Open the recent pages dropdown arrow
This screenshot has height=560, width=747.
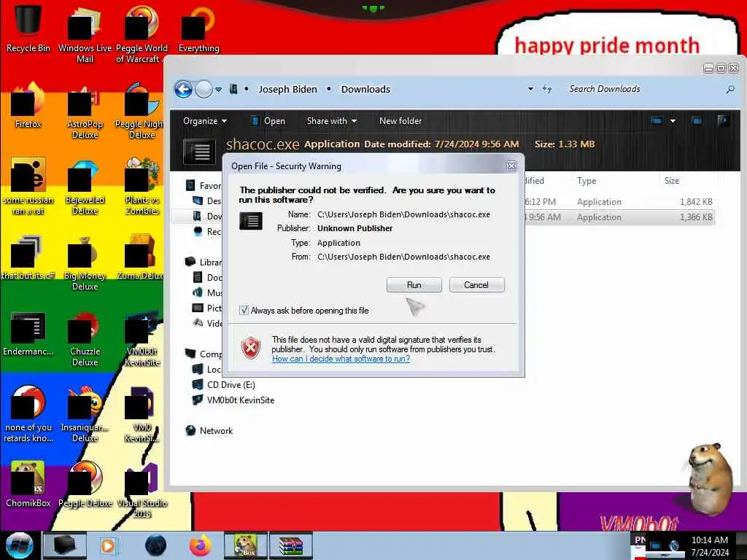pos(218,90)
